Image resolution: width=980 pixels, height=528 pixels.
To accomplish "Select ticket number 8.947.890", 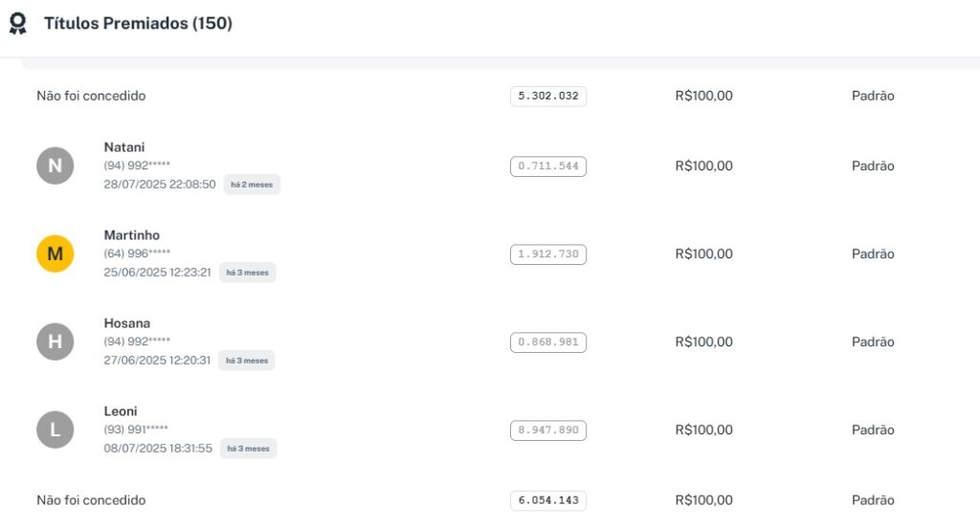I will [x=547, y=430].
